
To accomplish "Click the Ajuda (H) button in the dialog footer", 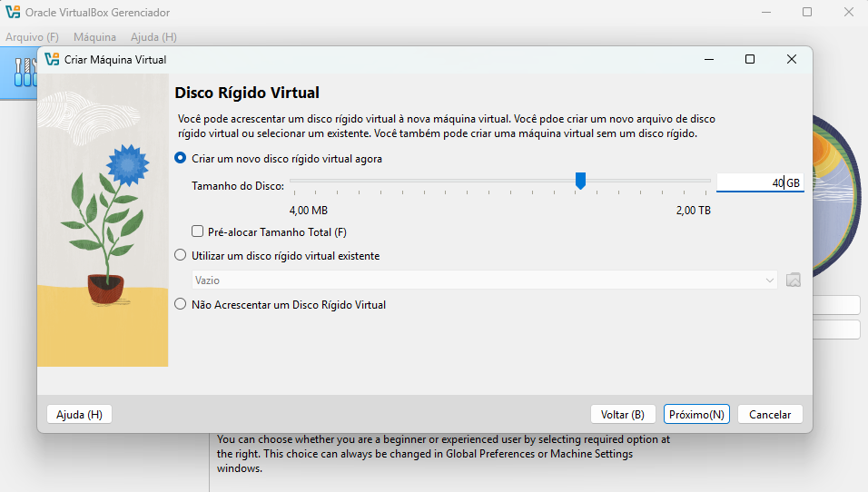I will pyautogui.click(x=79, y=414).
